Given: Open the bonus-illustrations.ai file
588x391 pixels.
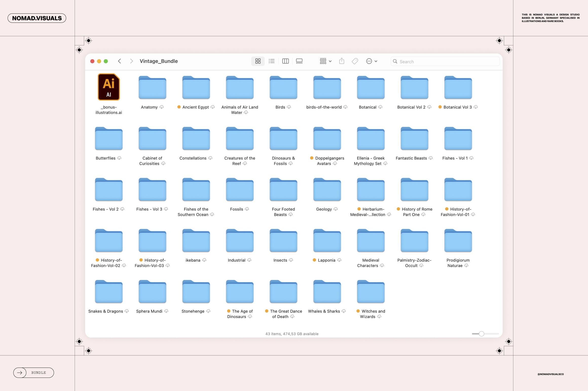Looking at the screenshot, I should coord(109,87).
